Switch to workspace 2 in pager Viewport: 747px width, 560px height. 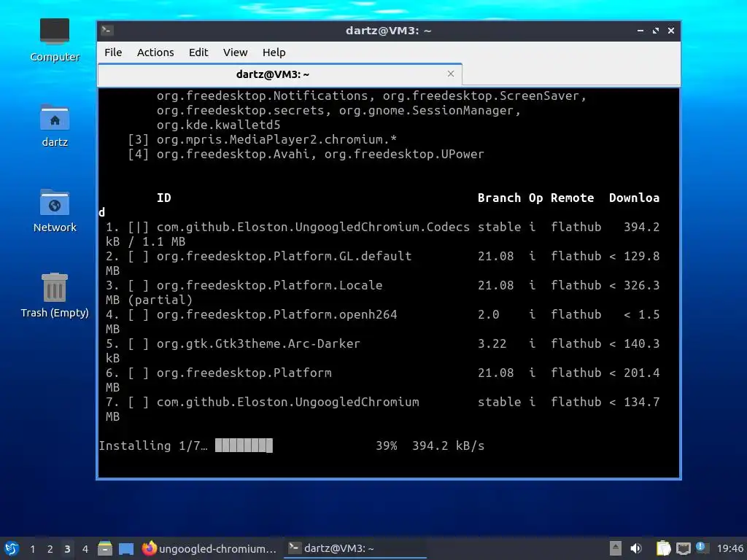50,549
